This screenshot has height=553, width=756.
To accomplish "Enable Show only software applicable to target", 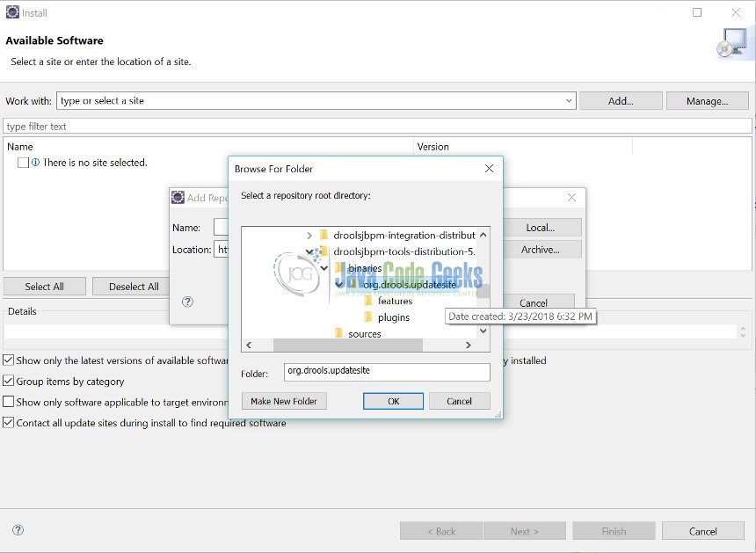I will pos(8,402).
